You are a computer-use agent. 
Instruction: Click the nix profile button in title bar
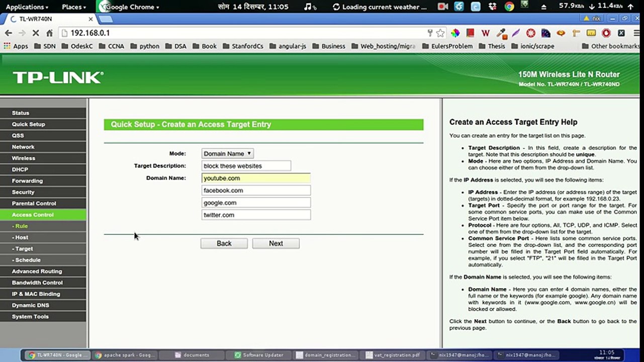[x=592, y=18]
